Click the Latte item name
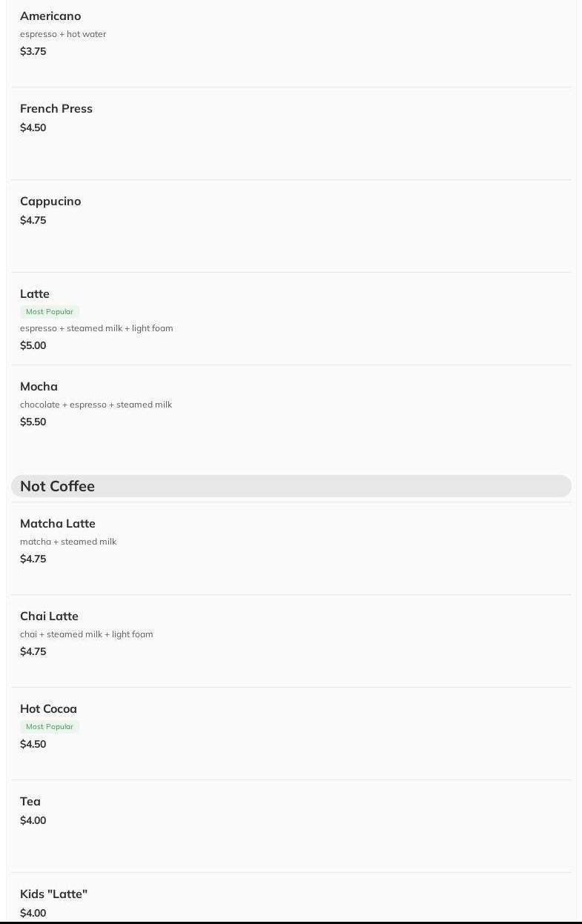Screen dimensions: 582x924 pos(35,294)
